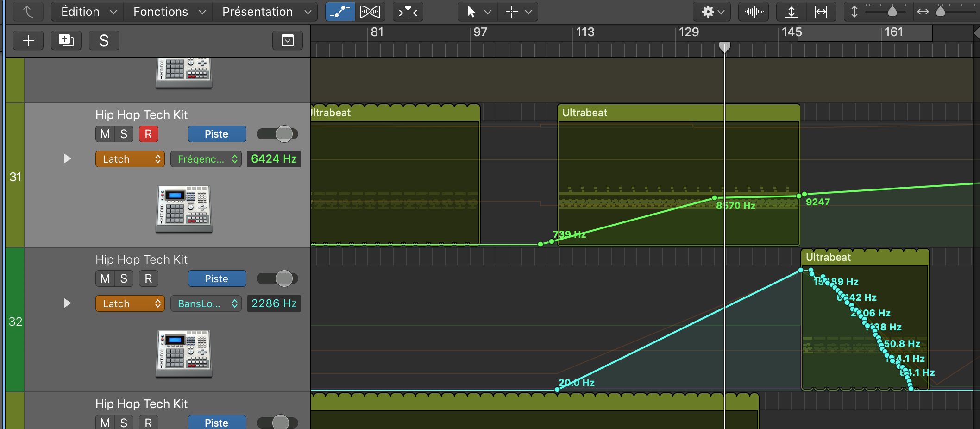Viewport: 980px width, 429px height.
Task: Click the Piste button on track 31
Action: tap(217, 134)
